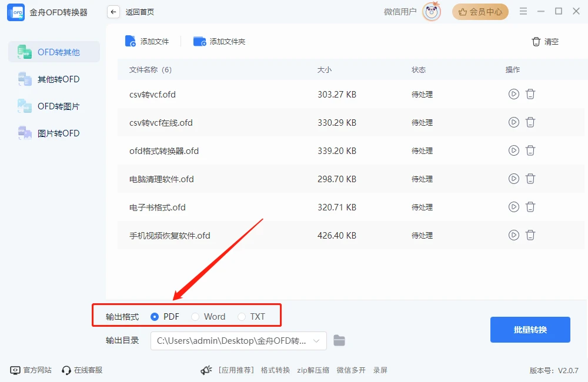Open the user avatar profile
The width and height of the screenshot is (588, 382).
431,12
